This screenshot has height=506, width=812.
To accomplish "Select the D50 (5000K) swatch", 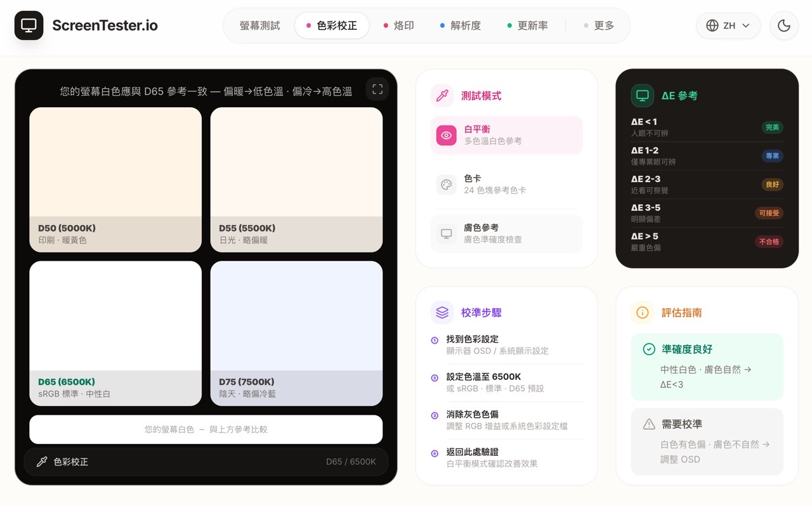I will [115, 179].
